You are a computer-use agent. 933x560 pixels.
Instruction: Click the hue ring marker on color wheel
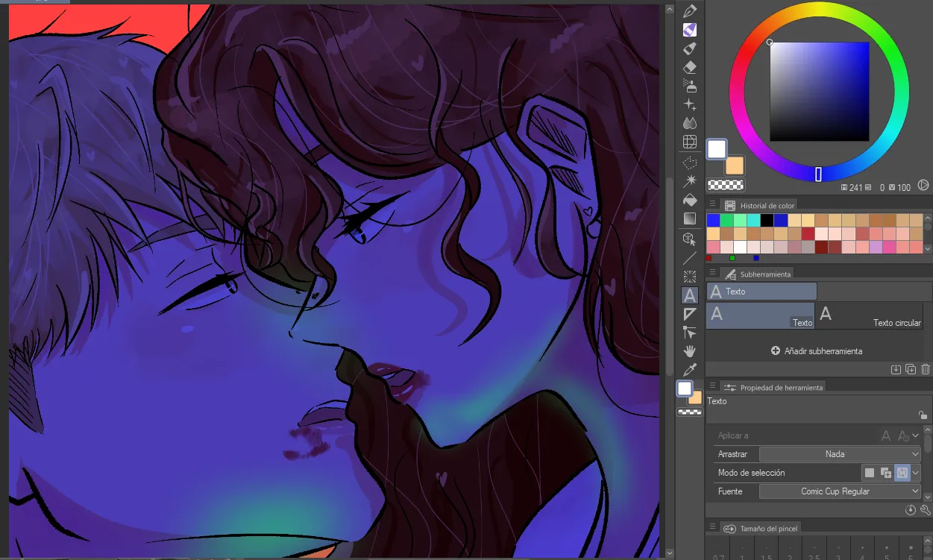click(x=818, y=174)
